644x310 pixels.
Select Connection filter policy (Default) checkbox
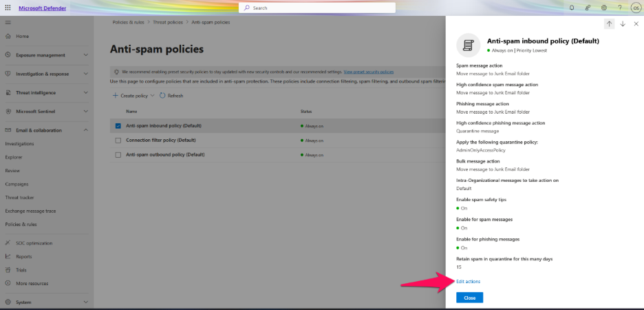point(118,141)
